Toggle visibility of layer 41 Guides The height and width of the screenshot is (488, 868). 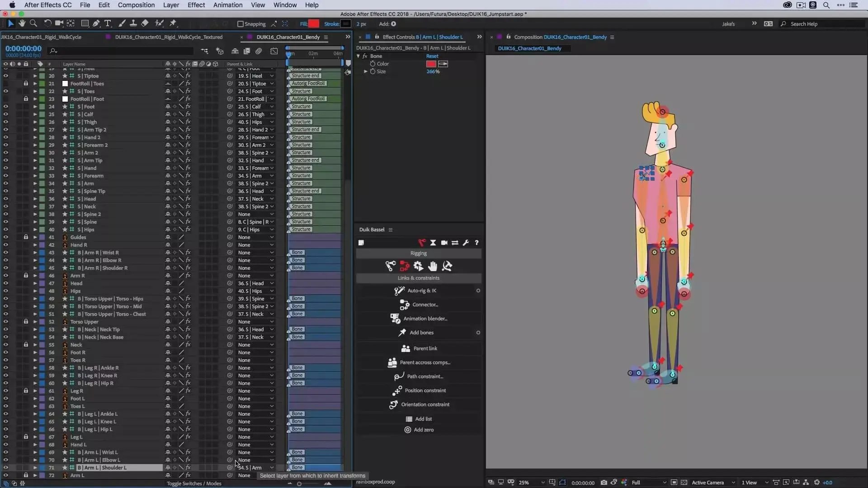6,237
